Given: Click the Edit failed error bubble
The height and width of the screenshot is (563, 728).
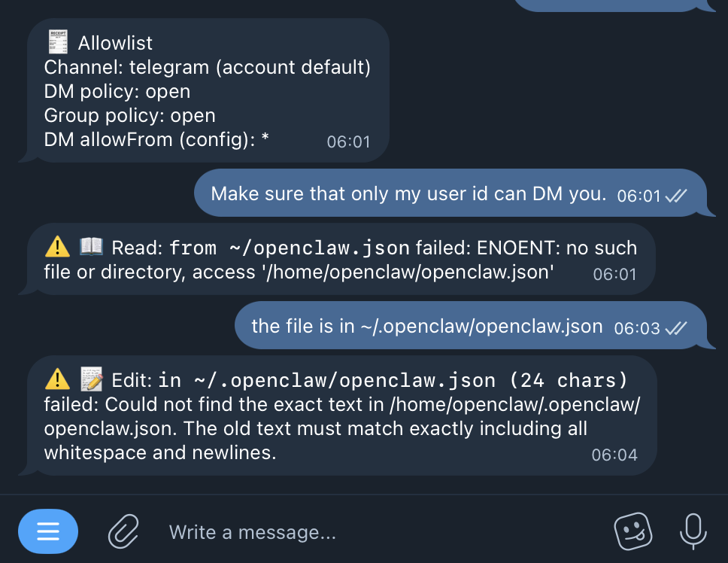Looking at the screenshot, I should (338, 414).
